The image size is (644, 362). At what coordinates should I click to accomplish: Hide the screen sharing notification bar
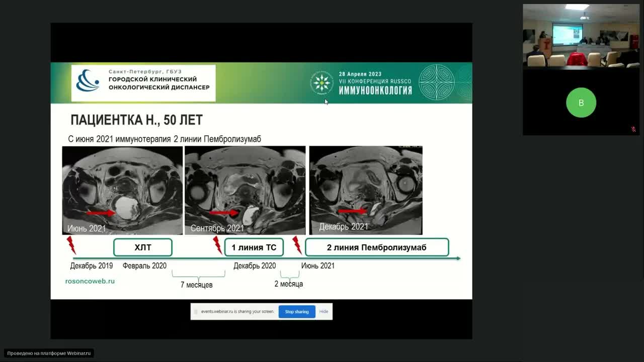point(324,312)
